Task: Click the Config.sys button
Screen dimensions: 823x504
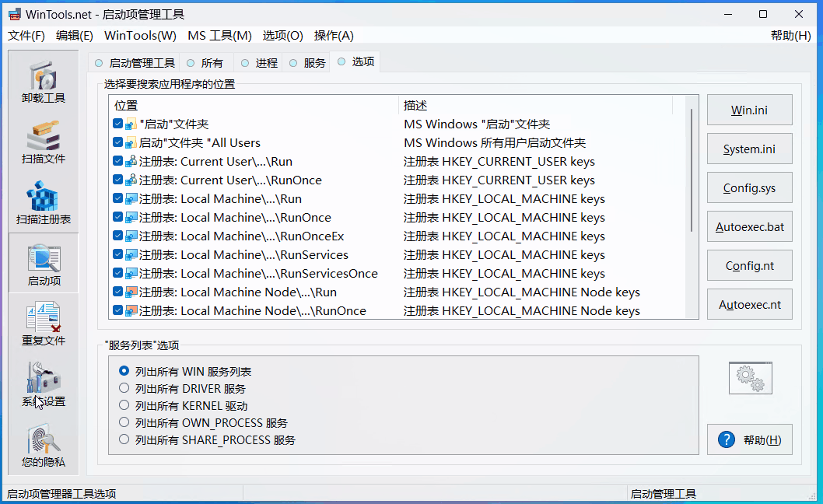Action: [x=750, y=188]
